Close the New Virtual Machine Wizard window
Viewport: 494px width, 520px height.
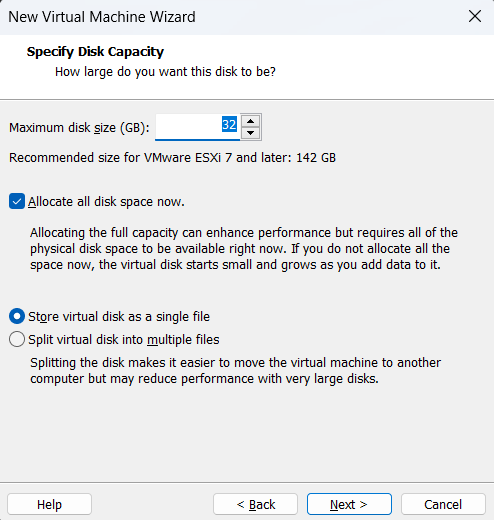pyautogui.click(x=475, y=16)
